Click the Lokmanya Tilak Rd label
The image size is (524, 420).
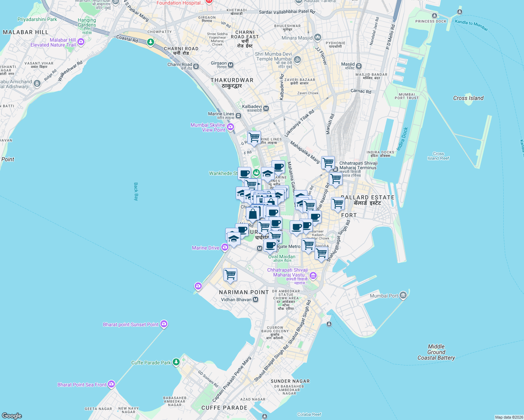299,123
